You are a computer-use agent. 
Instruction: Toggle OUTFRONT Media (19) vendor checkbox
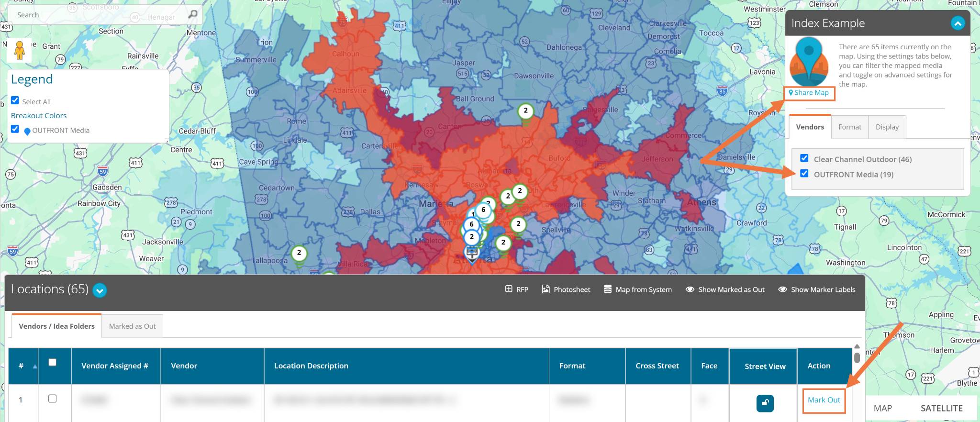point(804,174)
